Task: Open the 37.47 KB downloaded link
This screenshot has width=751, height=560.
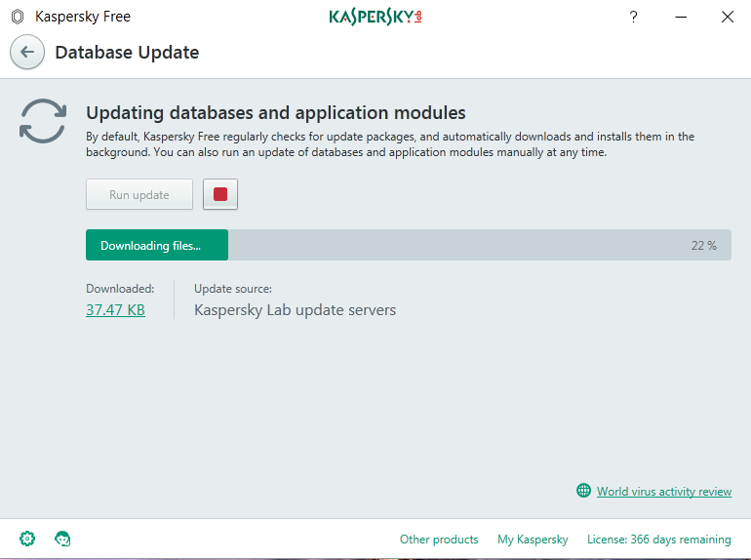Action: tap(115, 309)
